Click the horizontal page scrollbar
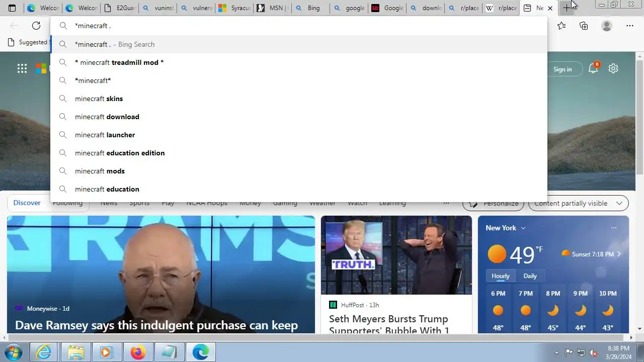Viewport: 644px width, 362px height. coord(317,337)
